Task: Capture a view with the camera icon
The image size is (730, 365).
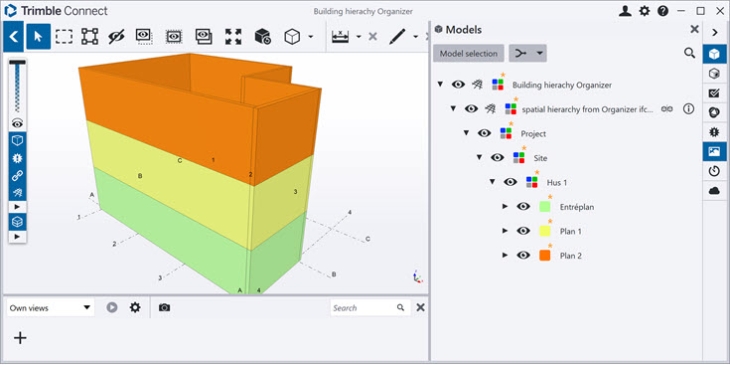Action: pyautogui.click(x=164, y=308)
